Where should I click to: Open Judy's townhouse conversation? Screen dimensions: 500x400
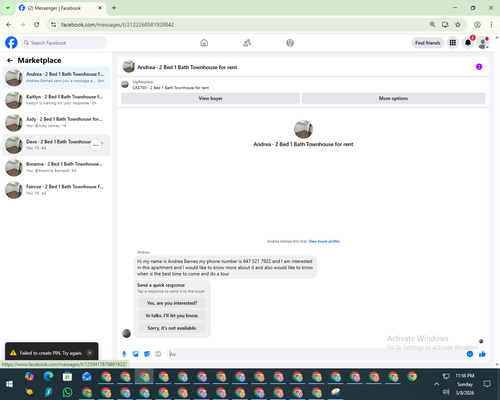pos(56,122)
